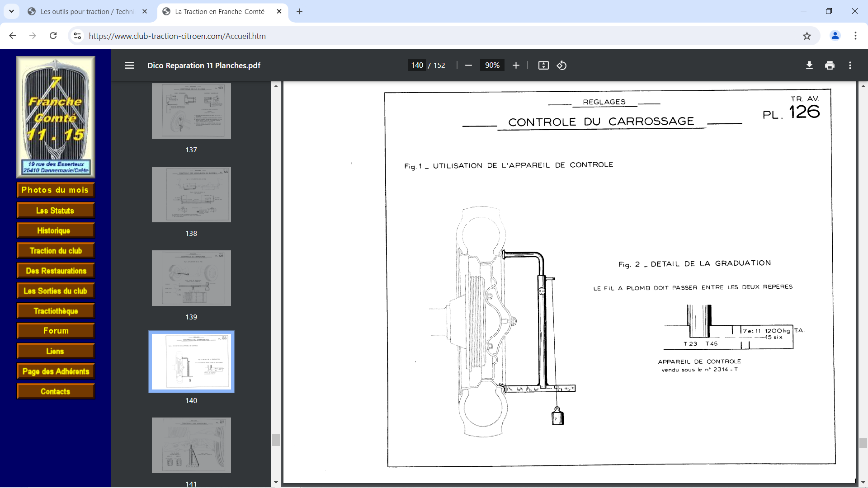This screenshot has height=488, width=868.
Task: Open 'Les Sorties du club'
Action: (x=56, y=291)
